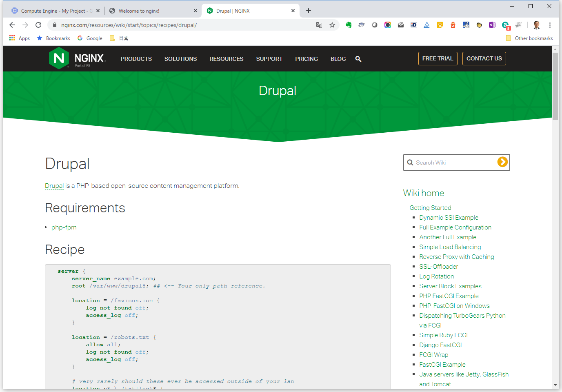Viewport: 562px width, 392px height.
Task: Open the Apps shortcut in bookmarks bar
Action: pos(20,38)
